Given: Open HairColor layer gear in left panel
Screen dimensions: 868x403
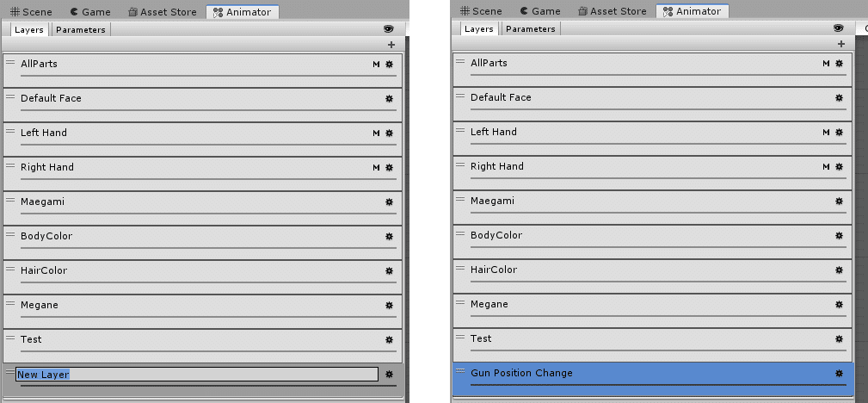Looking at the screenshot, I should (x=389, y=270).
